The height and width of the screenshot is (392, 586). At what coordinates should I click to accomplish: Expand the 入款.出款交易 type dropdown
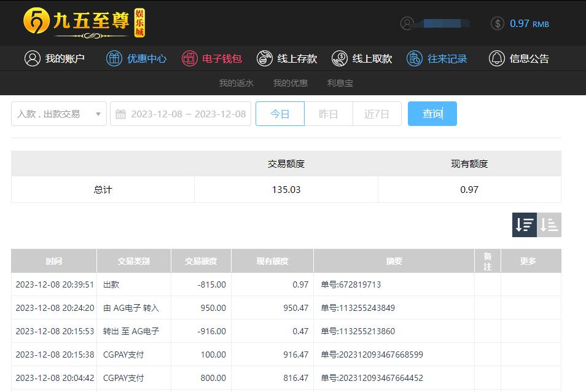[x=59, y=114]
